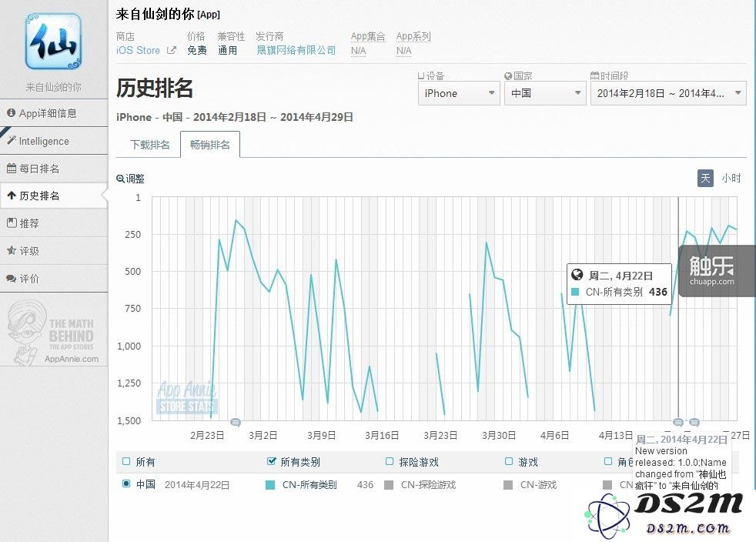Click the teal CN-所有类别 legend swatch
The image size is (756, 542).
point(270,484)
